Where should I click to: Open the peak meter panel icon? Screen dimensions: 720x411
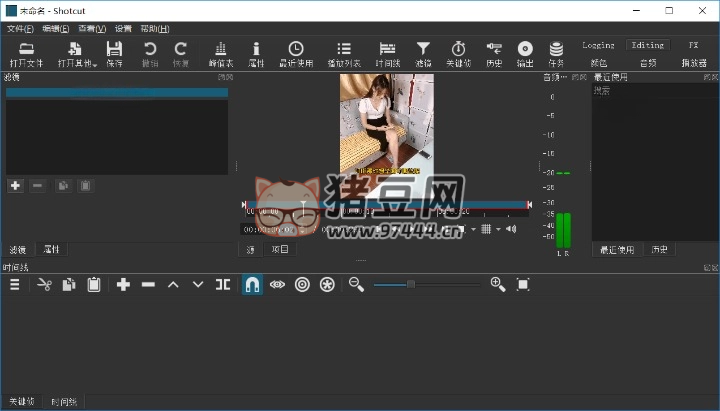click(x=220, y=49)
